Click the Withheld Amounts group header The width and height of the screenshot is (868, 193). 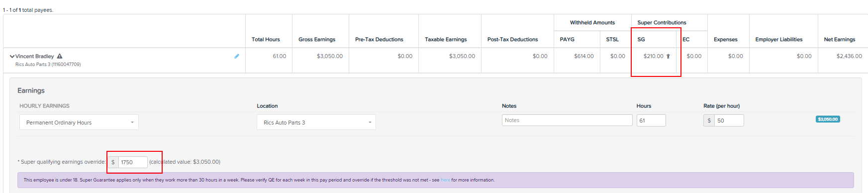click(x=592, y=22)
